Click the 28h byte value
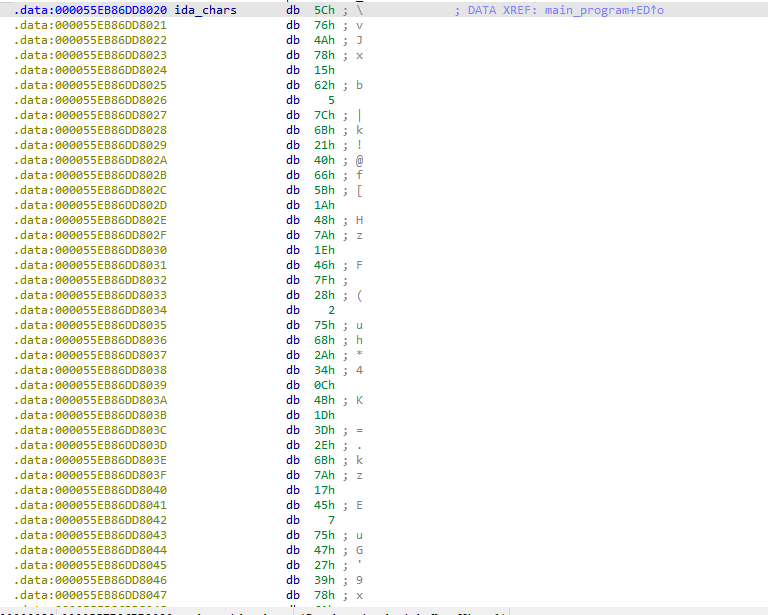The width and height of the screenshot is (768, 615). point(325,295)
